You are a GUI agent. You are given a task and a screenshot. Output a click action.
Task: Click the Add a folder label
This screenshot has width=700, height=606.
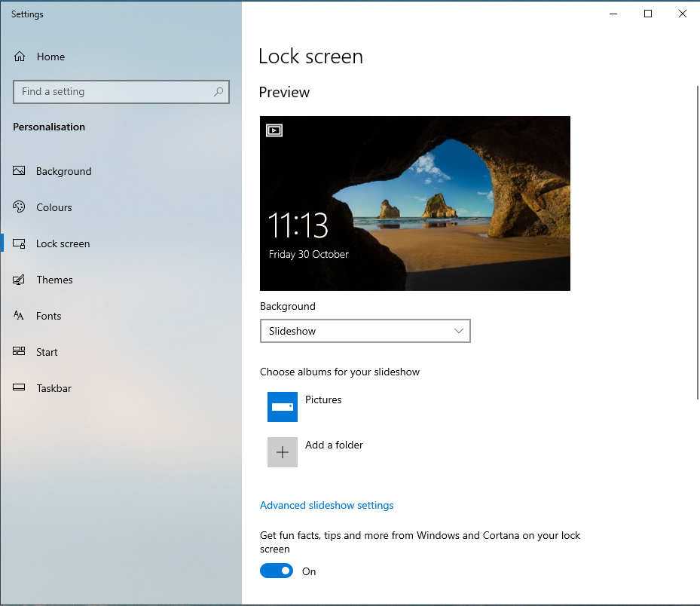(x=334, y=445)
